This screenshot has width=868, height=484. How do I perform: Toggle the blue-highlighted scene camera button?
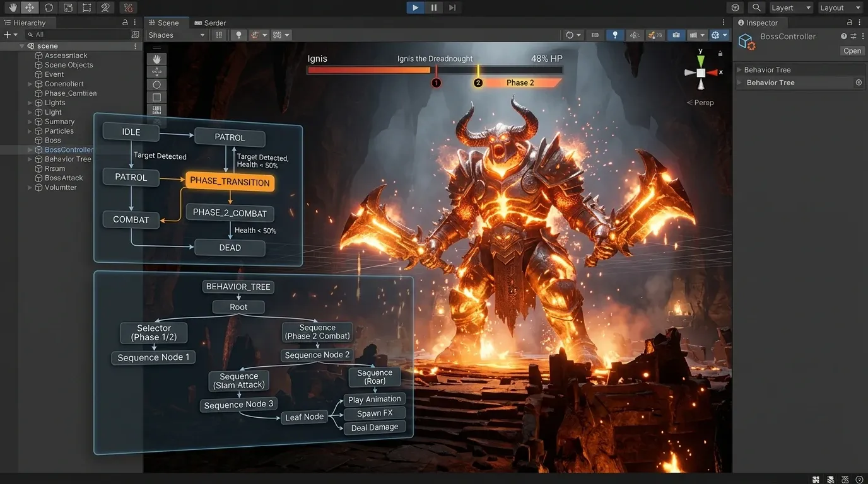(x=676, y=35)
